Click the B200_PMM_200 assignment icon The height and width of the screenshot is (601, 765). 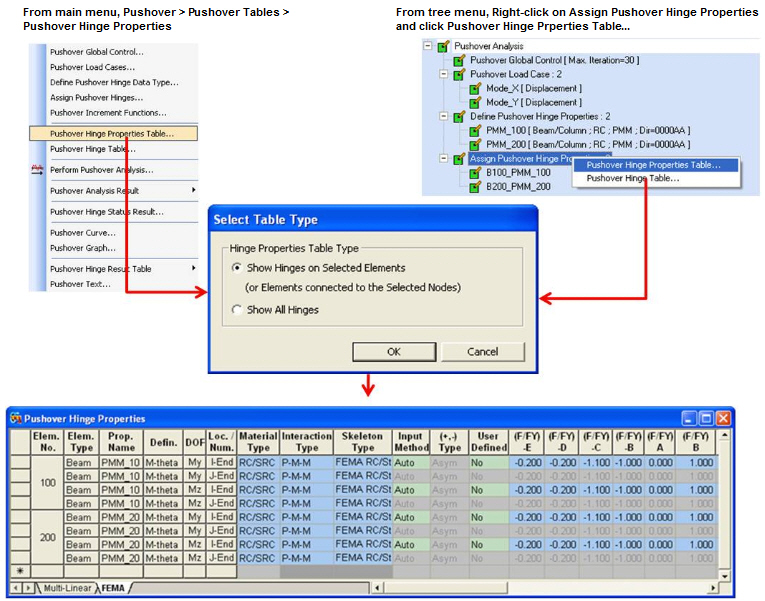(x=475, y=186)
